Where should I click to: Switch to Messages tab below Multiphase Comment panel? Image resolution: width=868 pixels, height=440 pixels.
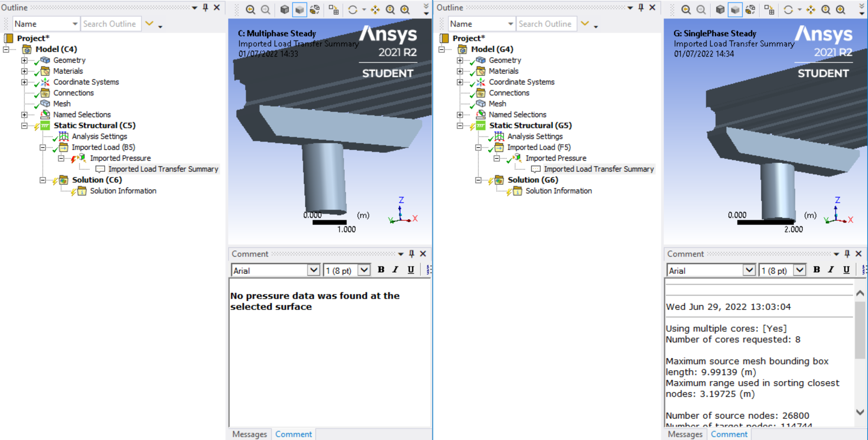click(250, 434)
